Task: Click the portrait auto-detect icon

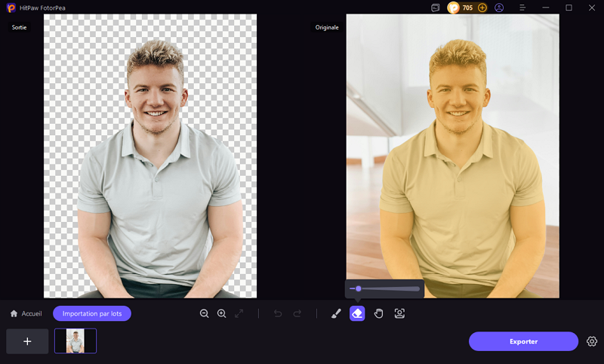Action: 399,313
